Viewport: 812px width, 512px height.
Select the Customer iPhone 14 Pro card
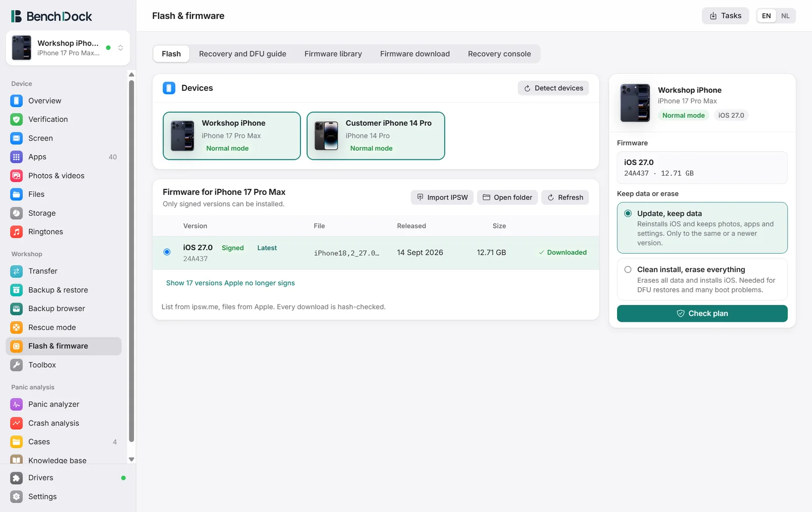point(376,135)
